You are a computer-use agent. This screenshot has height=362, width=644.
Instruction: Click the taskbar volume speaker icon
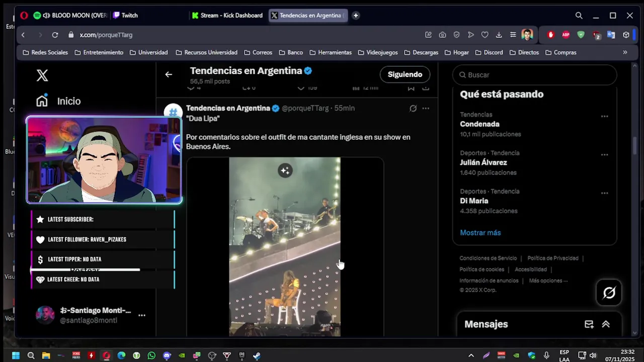593,355
